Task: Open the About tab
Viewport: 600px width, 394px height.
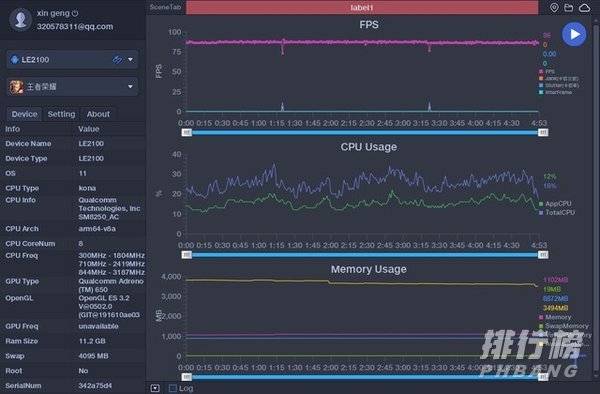Action: 98,114
